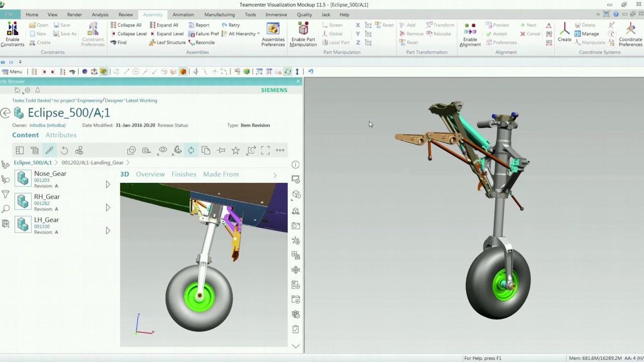The height and width of the screenshot is (362, 644).
Task: Open the Finishes tab
Action: 184,174
